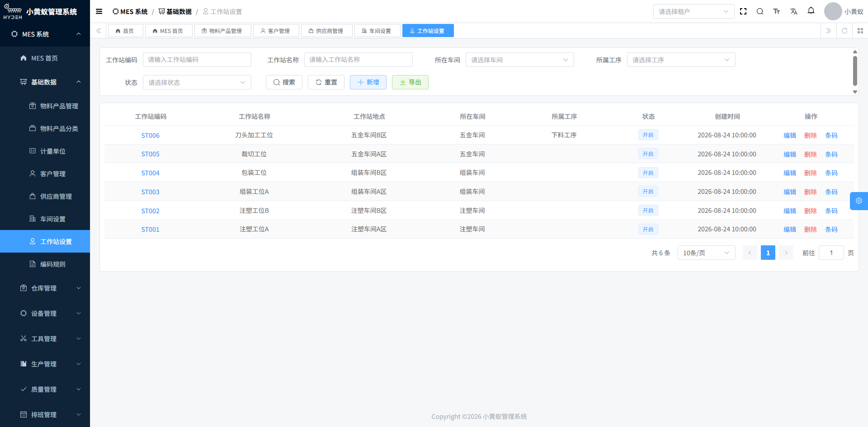868x427 pixels.
Task: Select 工作站设置 in the sidebar
Action: [45, 241]
